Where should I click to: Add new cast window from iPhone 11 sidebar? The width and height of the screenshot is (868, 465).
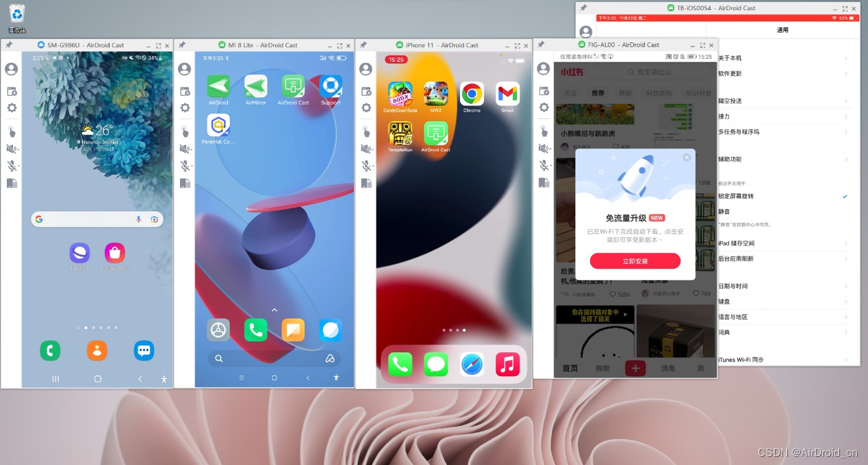[366, 91]
